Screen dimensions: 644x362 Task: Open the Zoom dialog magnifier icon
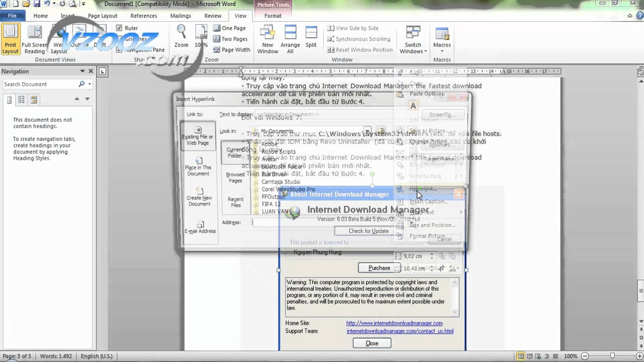tap(181, 37)
